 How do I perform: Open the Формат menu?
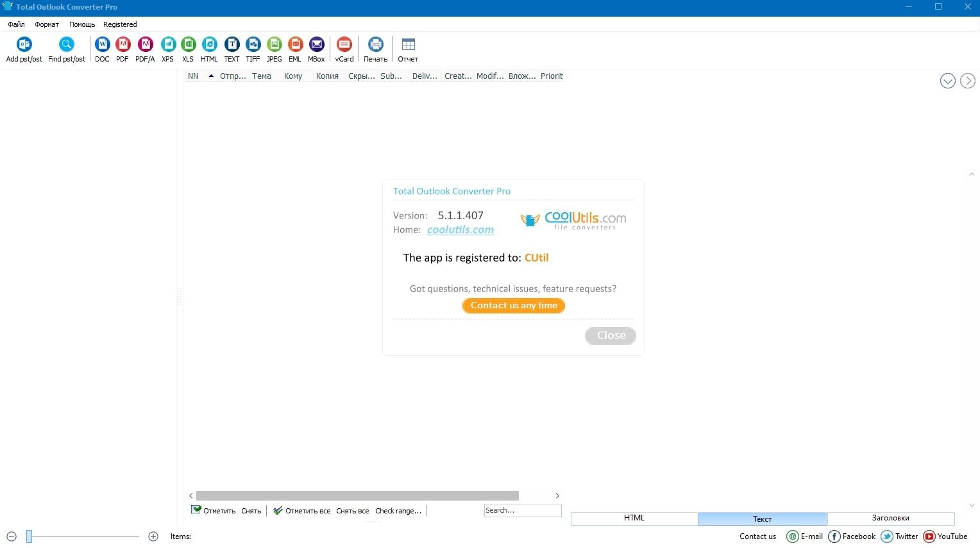(x=47, y=24)
